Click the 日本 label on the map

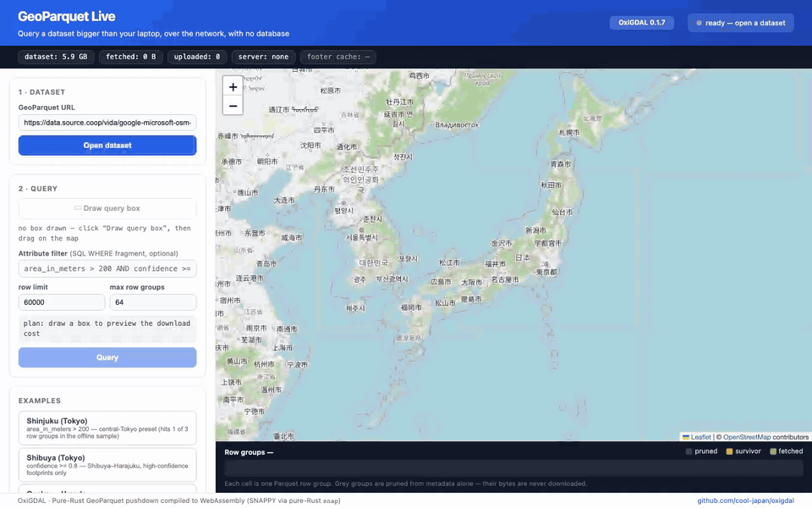tap(523, 257)
